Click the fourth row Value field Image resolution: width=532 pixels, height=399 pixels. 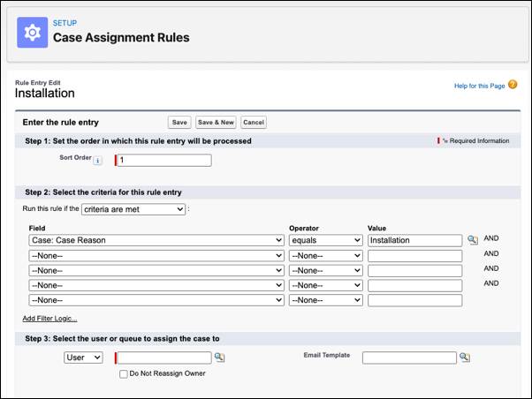click(x=415, y=286)
